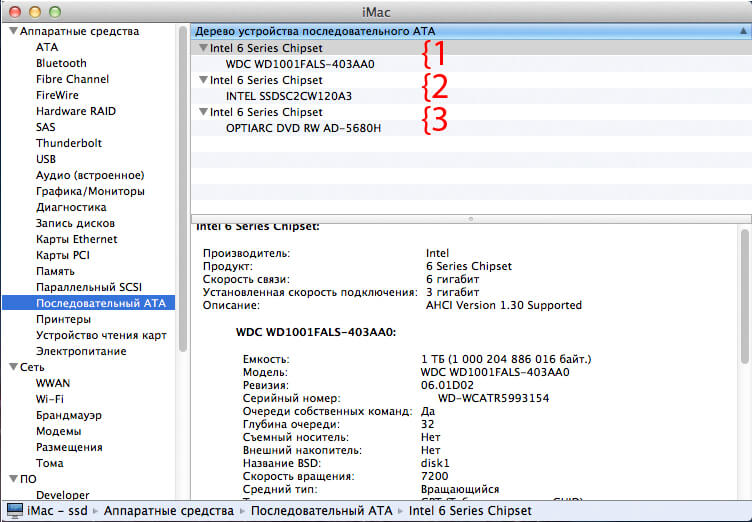Click sort arrow in Дерево устройства header
Screen dimensions: 752x522
742,31
